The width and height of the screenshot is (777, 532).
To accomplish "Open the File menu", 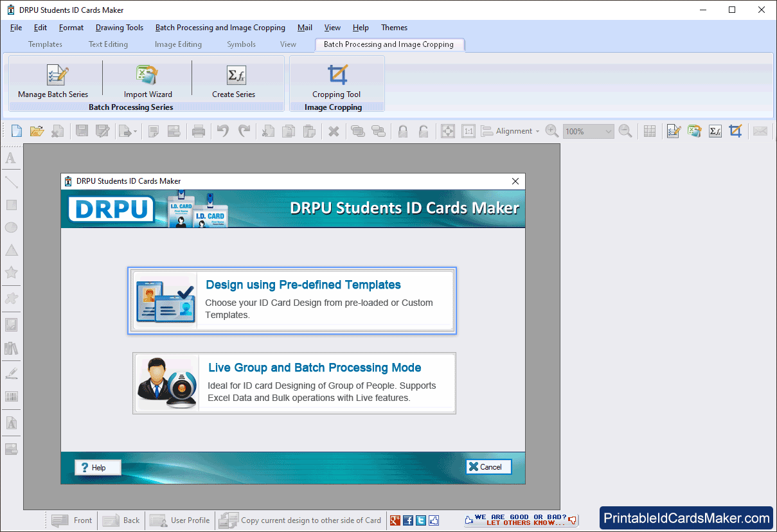I will coord(16,28).
